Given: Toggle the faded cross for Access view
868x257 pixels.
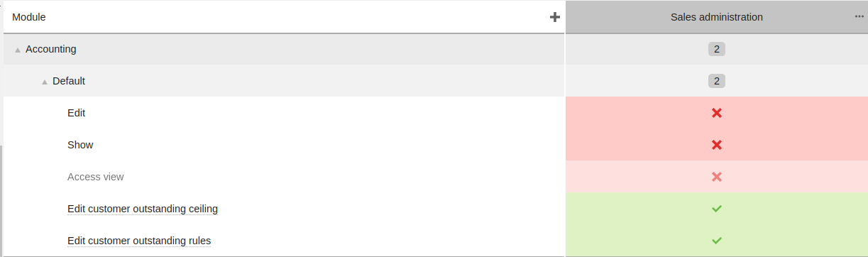Looking at the screenshot, I should (x=717, y=177).
